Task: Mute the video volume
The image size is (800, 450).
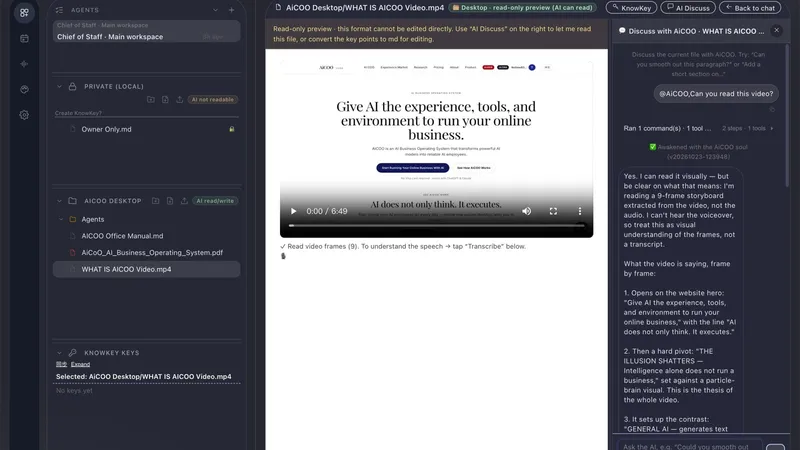Action: (x=527, y=211)
